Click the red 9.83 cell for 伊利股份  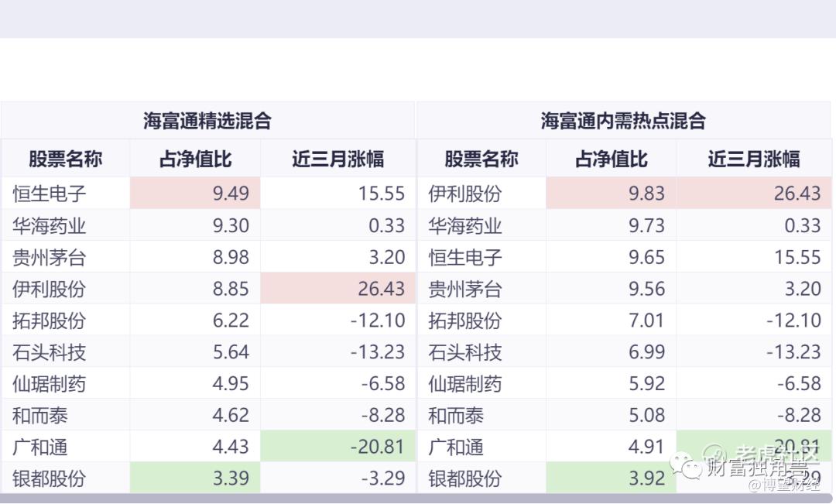(612, 193)
